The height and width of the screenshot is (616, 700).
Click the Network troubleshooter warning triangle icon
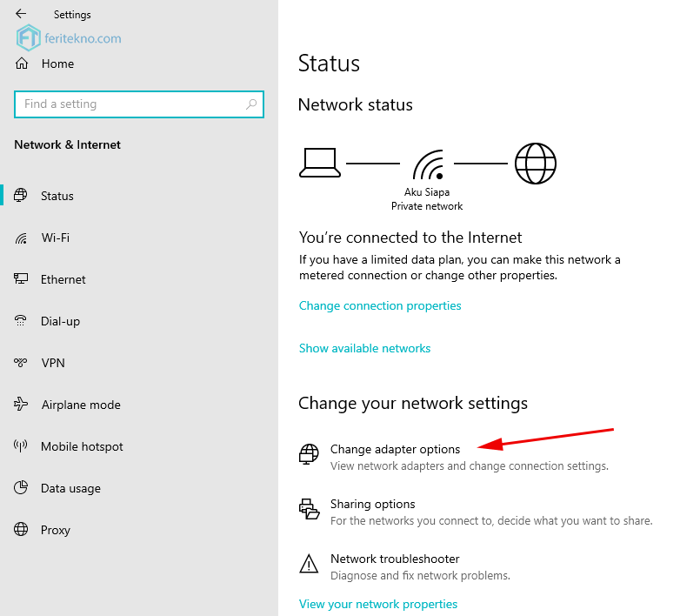tap(309, 564)
